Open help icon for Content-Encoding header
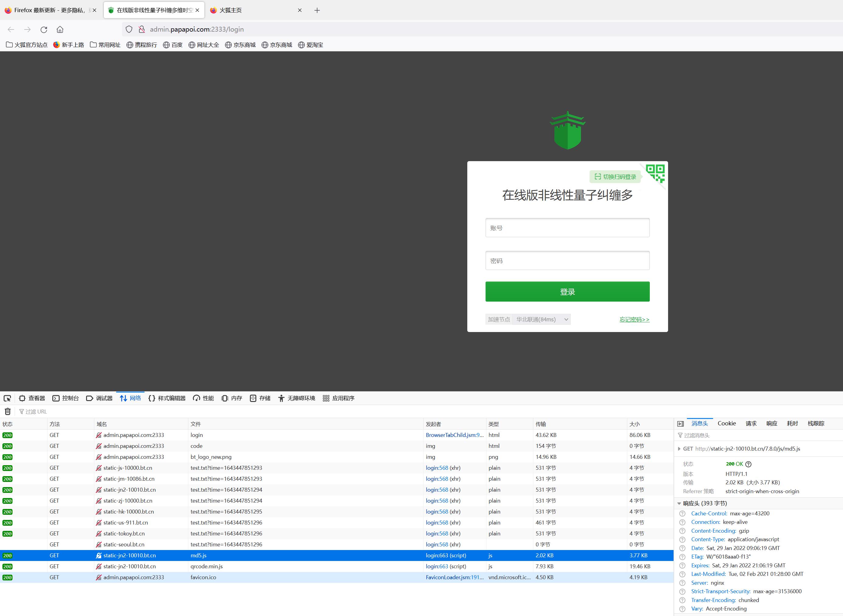This screenshot has height=616, width=843. click(x=682, y=531)
